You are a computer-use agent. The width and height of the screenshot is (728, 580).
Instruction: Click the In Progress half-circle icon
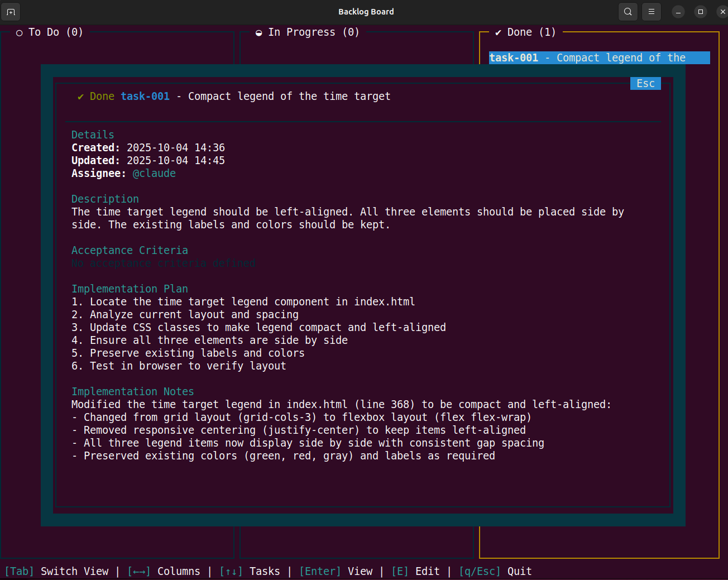click(x=259, y=33)
